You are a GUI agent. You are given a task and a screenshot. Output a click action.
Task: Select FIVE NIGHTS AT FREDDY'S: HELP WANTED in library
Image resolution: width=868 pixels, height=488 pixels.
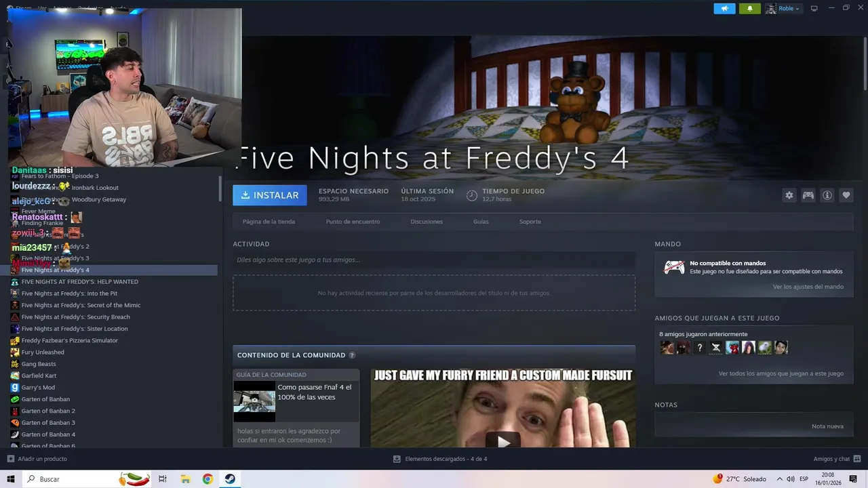[79, 281]
